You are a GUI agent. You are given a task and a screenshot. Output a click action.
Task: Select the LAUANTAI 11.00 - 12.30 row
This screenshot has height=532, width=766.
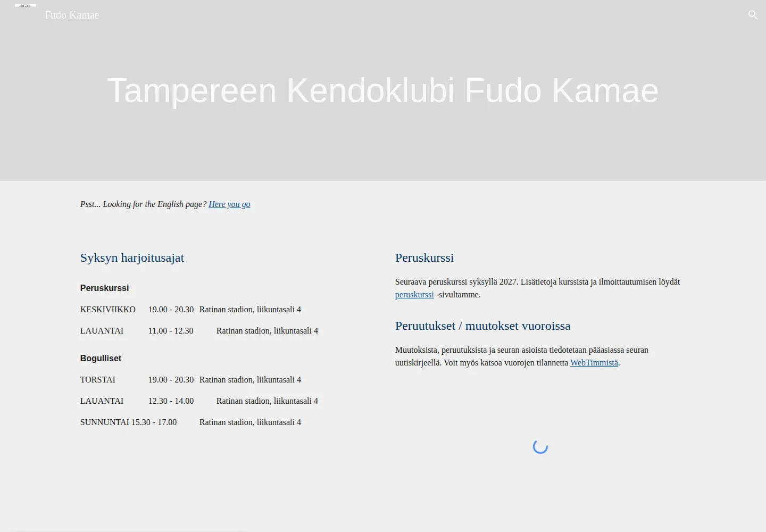coord(199,331)
